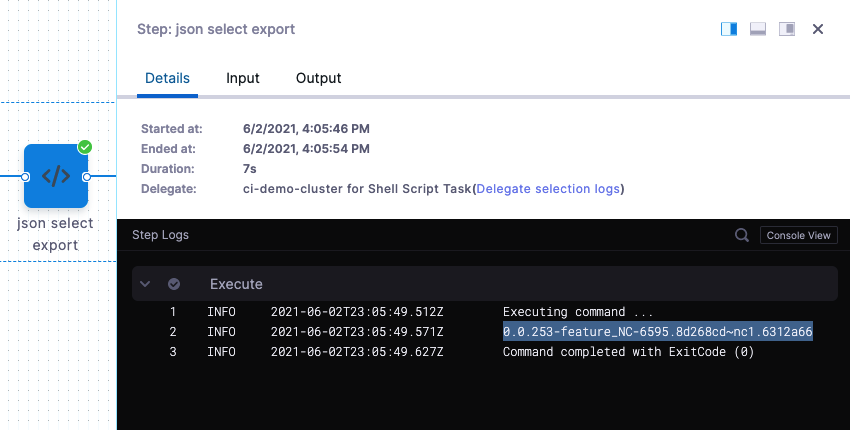Switch to the Input tab

[x=243, y=78]
